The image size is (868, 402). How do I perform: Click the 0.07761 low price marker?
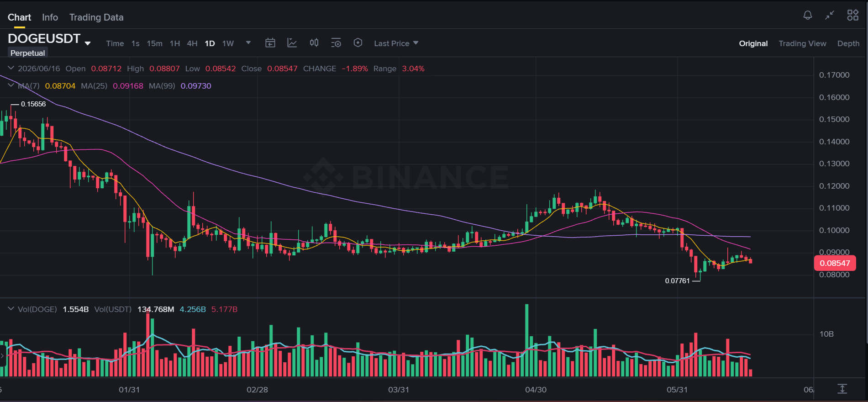(677, 281)
